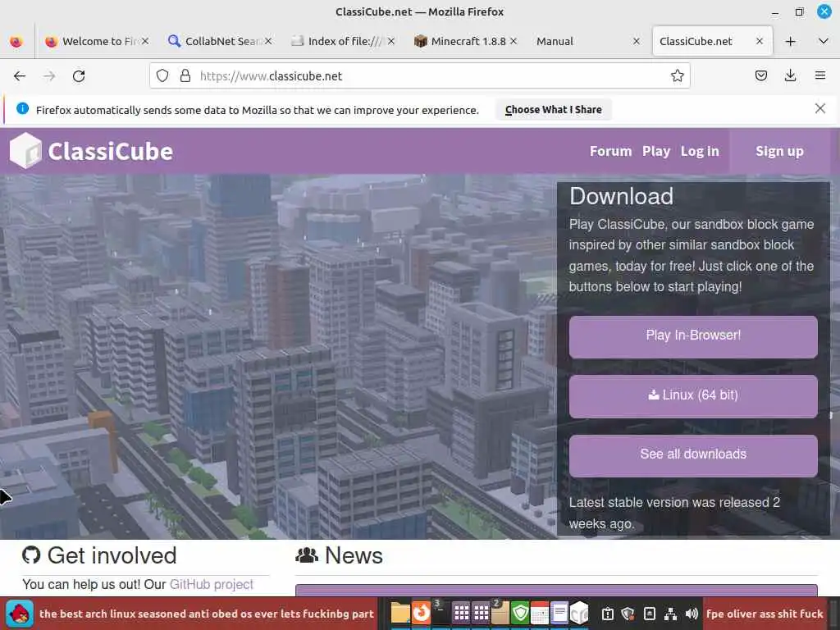Click the Firefox View pinned icon
Viewport: 840px width, 630px height.
point(16,41)
